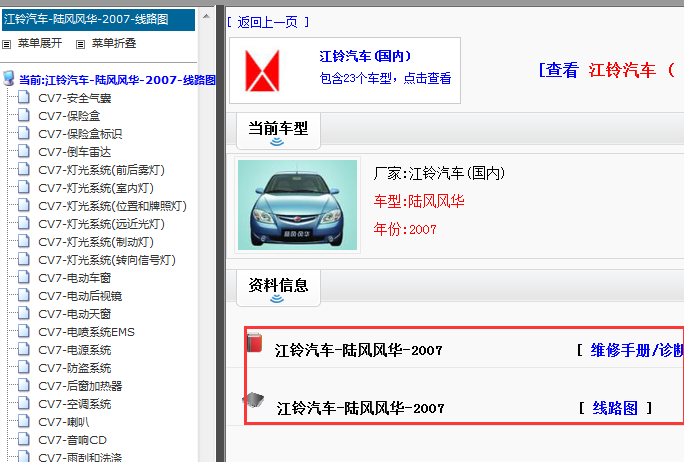The height and width of the screenshot is (462, 684).
Task: Open the 线路图 link
Action: tap(615, 408)
